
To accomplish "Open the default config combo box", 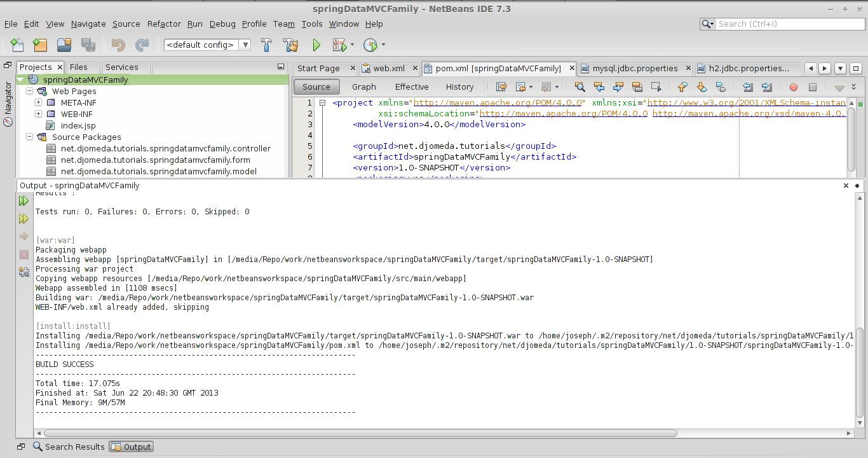I will tap(207, 45).
